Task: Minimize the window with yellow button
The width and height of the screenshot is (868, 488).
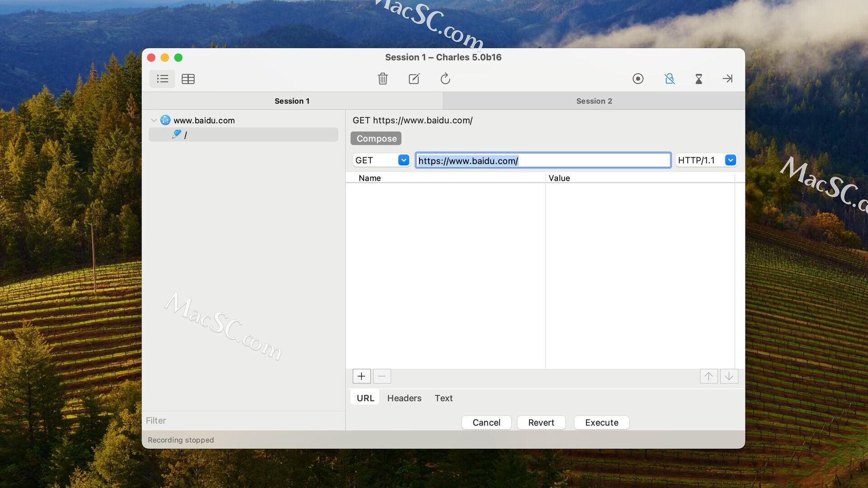Action: 165,57
